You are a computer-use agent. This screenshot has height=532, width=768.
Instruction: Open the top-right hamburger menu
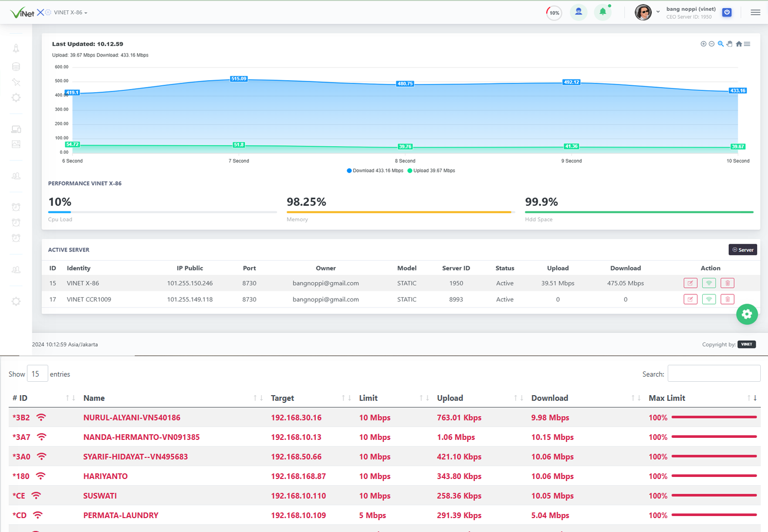(x=755, y=12)
